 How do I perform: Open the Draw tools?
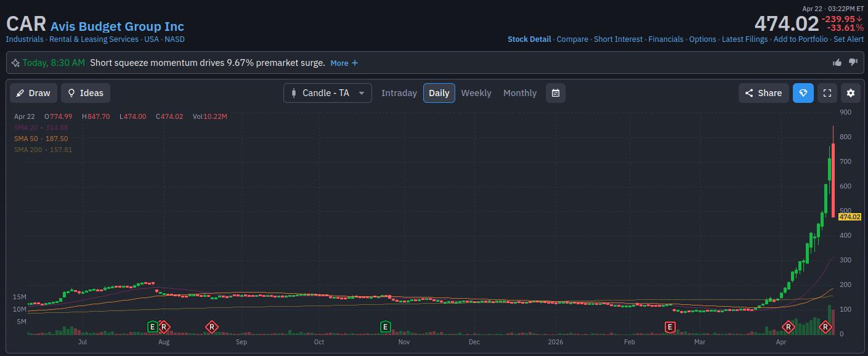[x=34, y=93]
